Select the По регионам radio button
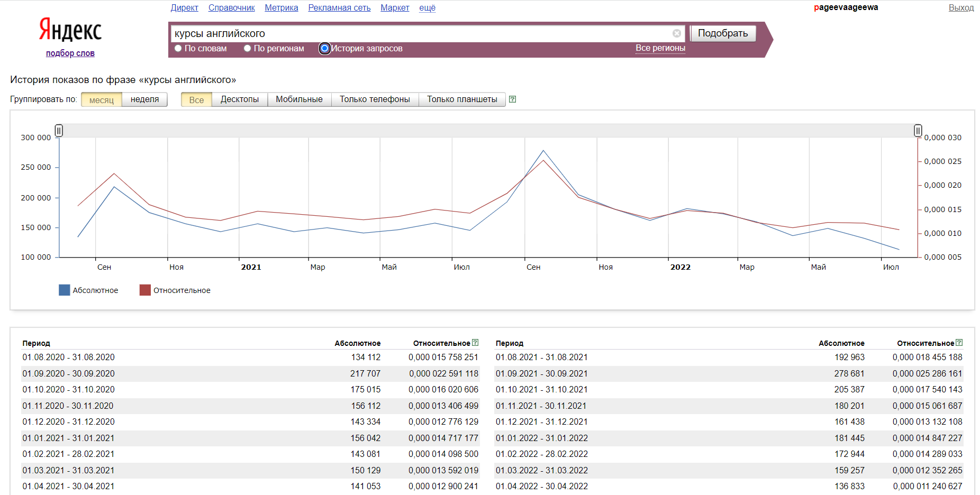The height and width of the screenshot is (495, 980). click(247, 49)
